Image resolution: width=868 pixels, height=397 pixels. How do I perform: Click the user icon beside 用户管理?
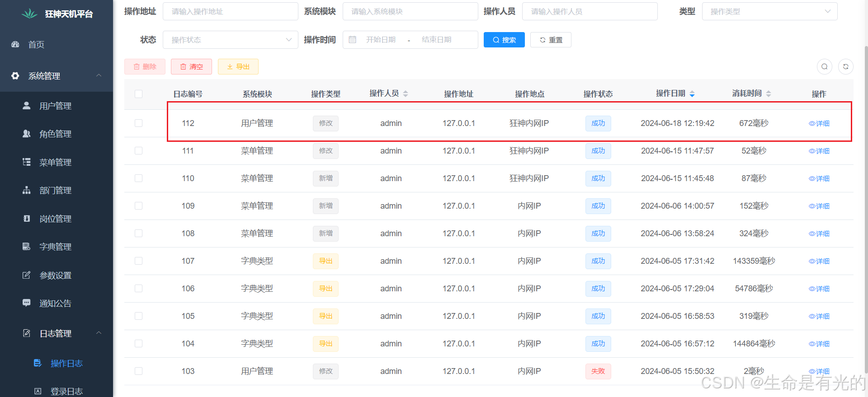27,106
